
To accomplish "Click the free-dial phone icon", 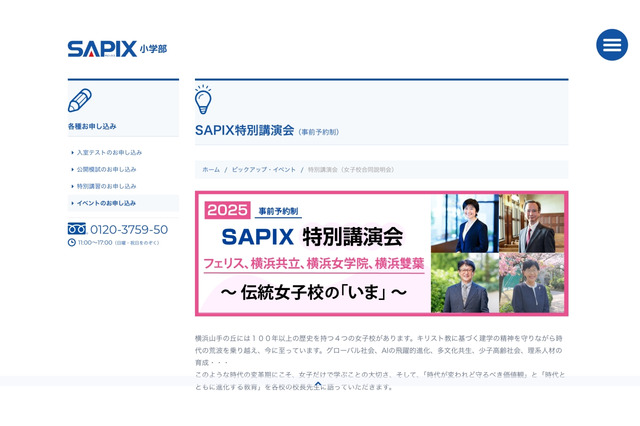I will click(77, 229).
